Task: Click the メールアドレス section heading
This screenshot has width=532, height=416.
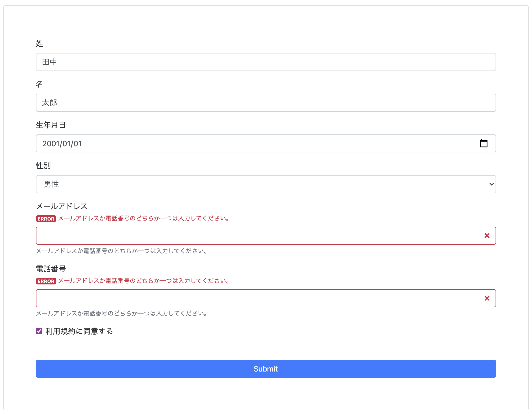Action: 62,206
